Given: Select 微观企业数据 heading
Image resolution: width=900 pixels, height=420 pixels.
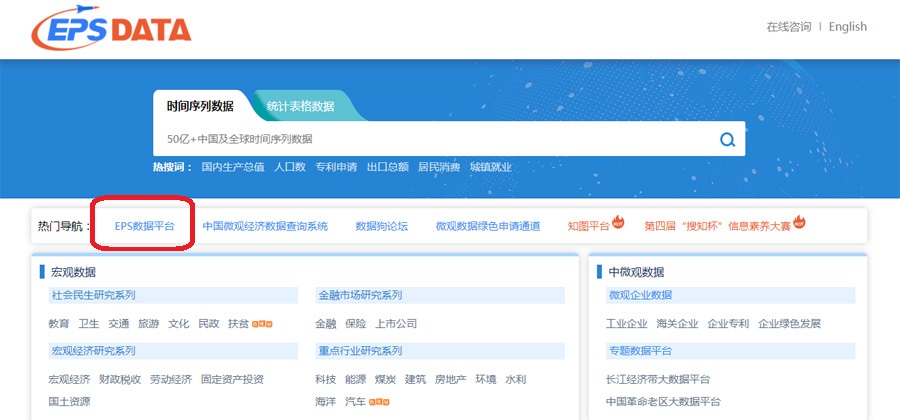Looking at the screenshot, I should tap(641, 295).
